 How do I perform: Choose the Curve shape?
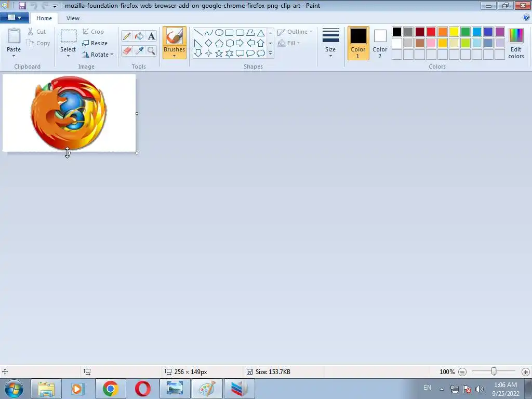[x=209, y=33]
